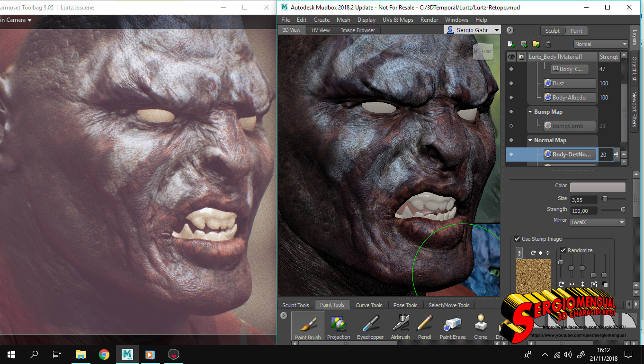
Task: Click the stamp flip vertical icon
Action: (547, 253)
